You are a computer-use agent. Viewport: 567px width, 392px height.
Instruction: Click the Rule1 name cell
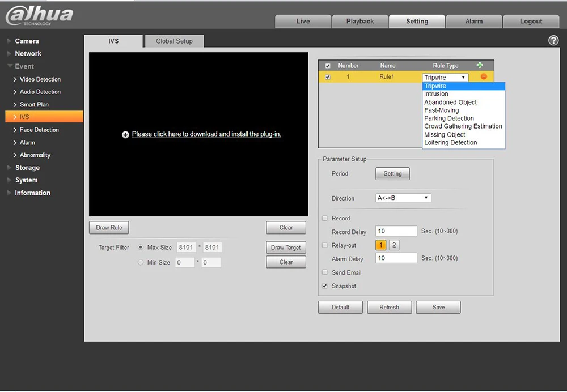click(387, 77)
